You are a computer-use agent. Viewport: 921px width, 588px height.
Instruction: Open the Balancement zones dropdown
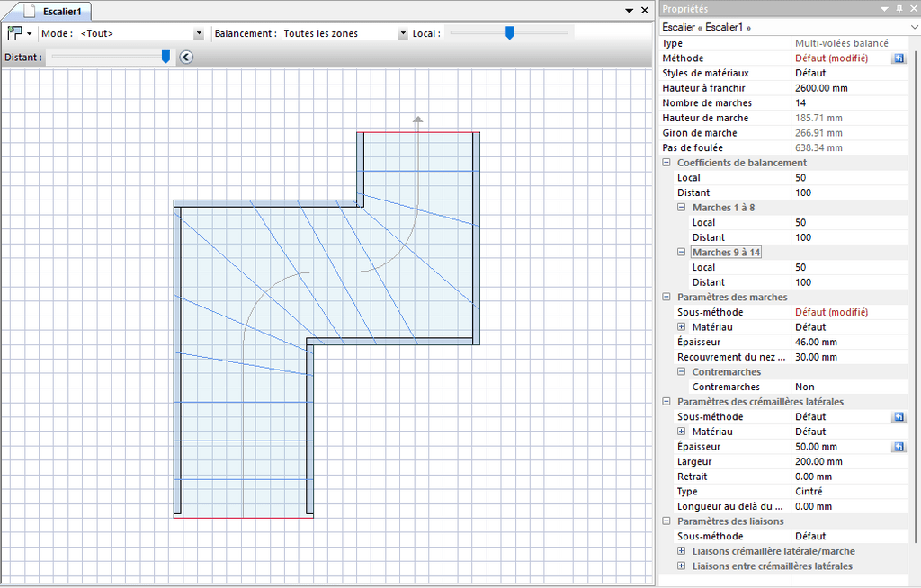(402, 33)
